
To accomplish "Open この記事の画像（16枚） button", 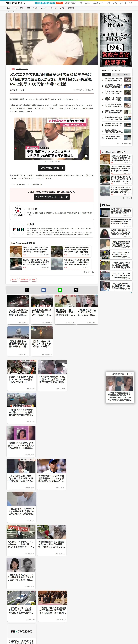I will click(x=52, y=168).
